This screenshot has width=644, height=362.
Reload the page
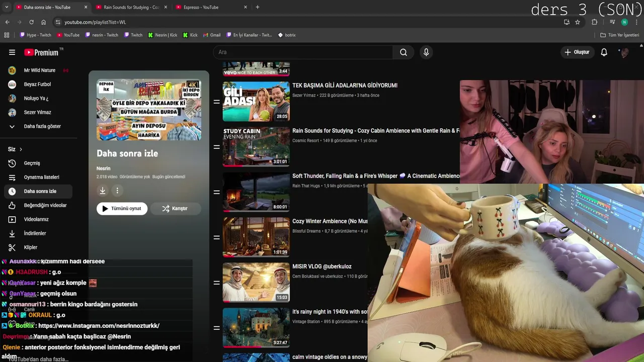[31, 22]
